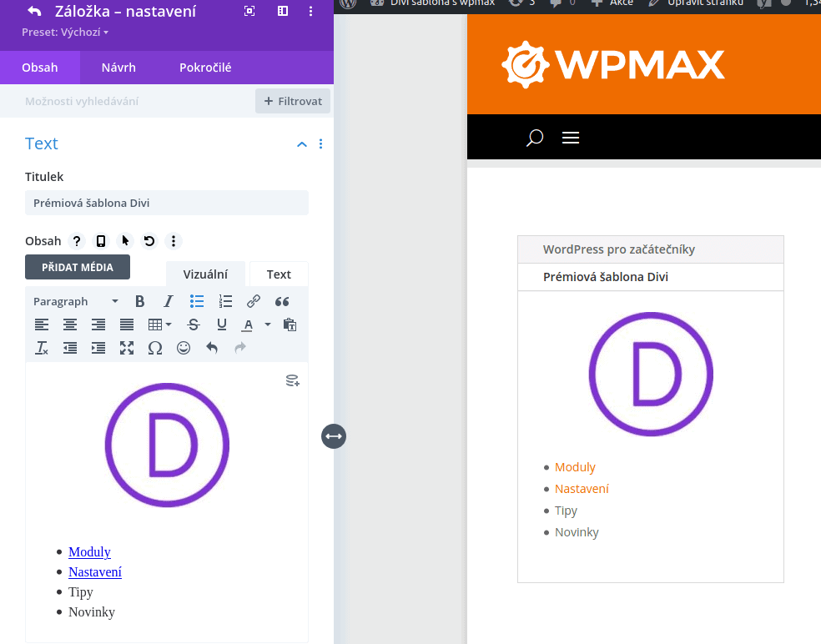Click the WPMAX logo in the header
This screenshot has width=821, height=644.
(x=613, y=64)
